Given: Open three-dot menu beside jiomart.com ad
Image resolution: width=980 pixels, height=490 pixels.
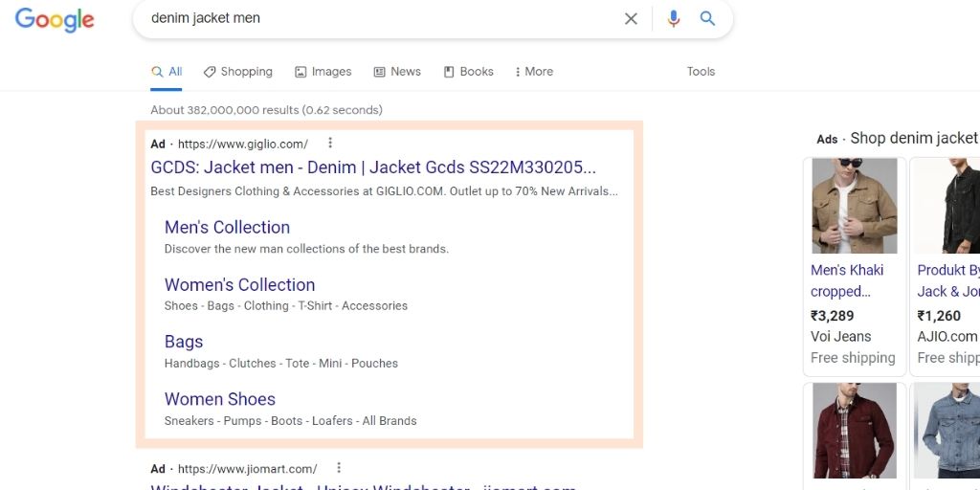Looking at the screenshot, I should 339,468.
